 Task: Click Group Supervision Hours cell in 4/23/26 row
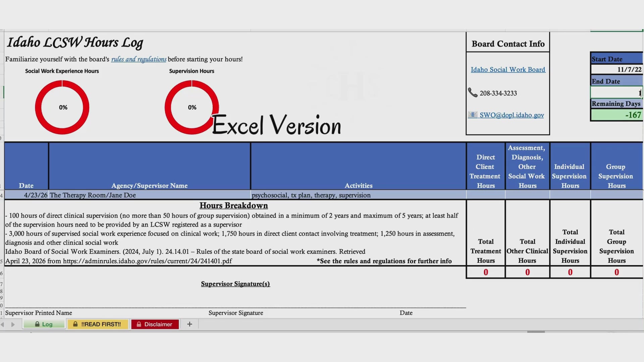(616, 195)
